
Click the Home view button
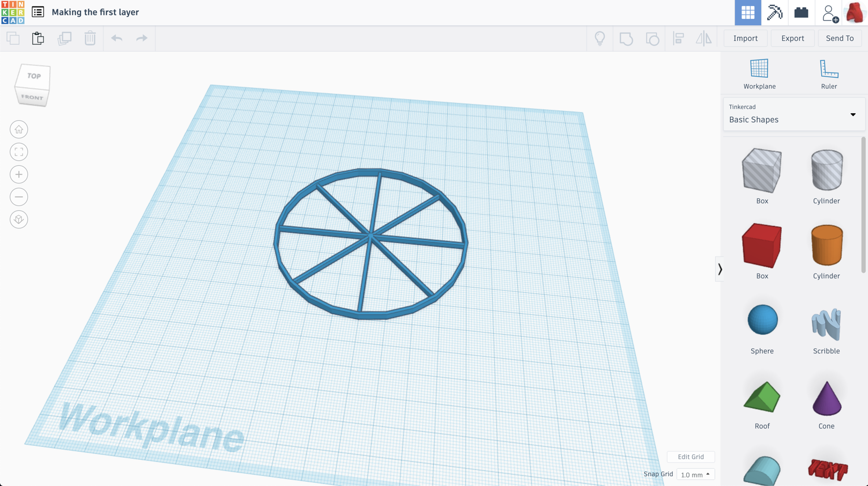click(x=19, y=129)
